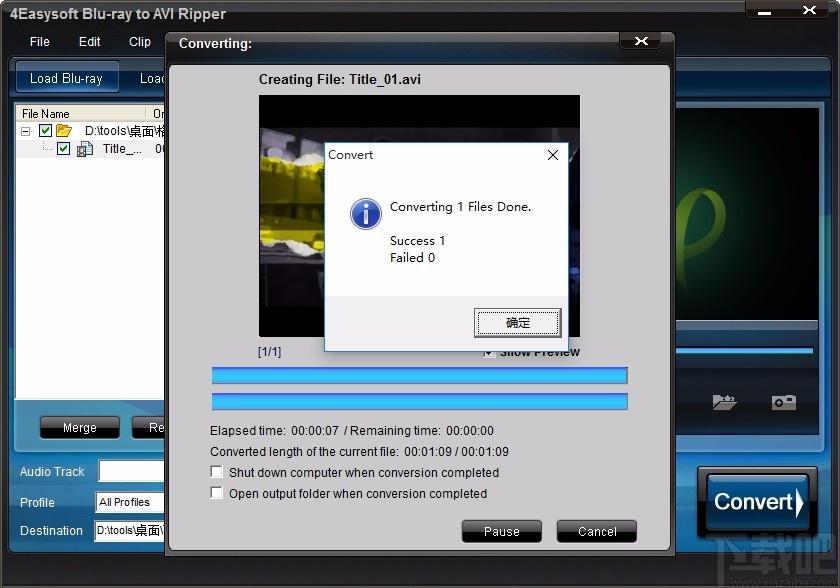The image size is (840, 588).
Task: Close the Converting dialog window
Action: click(641, 41)
